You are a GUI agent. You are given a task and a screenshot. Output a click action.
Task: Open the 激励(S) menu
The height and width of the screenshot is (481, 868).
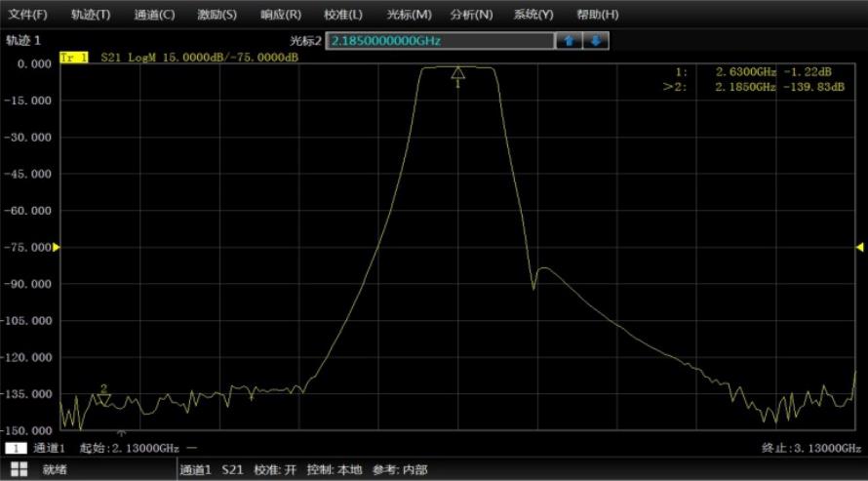(217, 15)
